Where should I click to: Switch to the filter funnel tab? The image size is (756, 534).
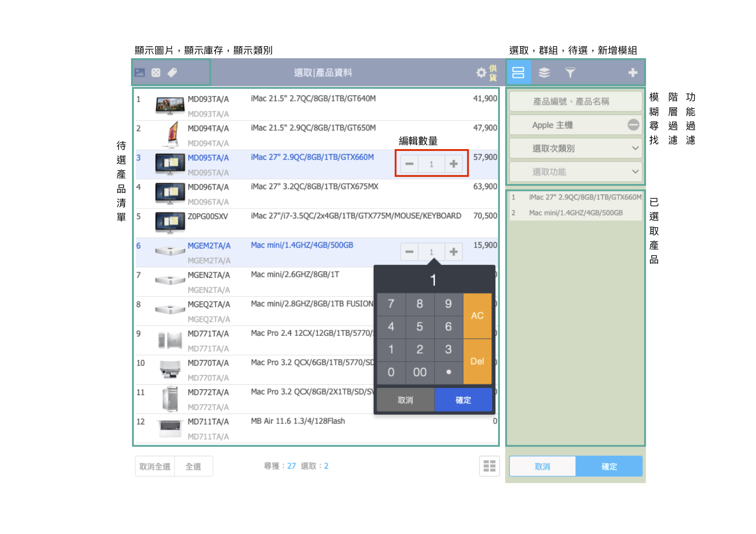pos(570,72)
